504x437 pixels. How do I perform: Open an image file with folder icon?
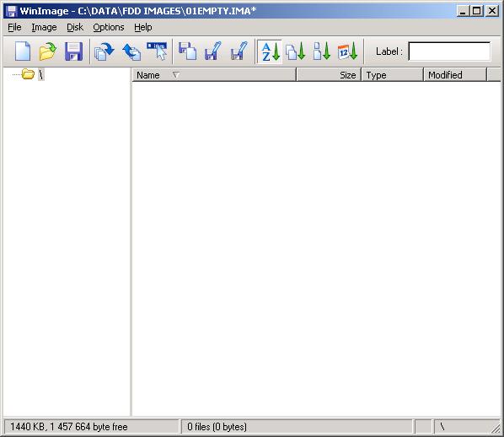tap(47, 51)
